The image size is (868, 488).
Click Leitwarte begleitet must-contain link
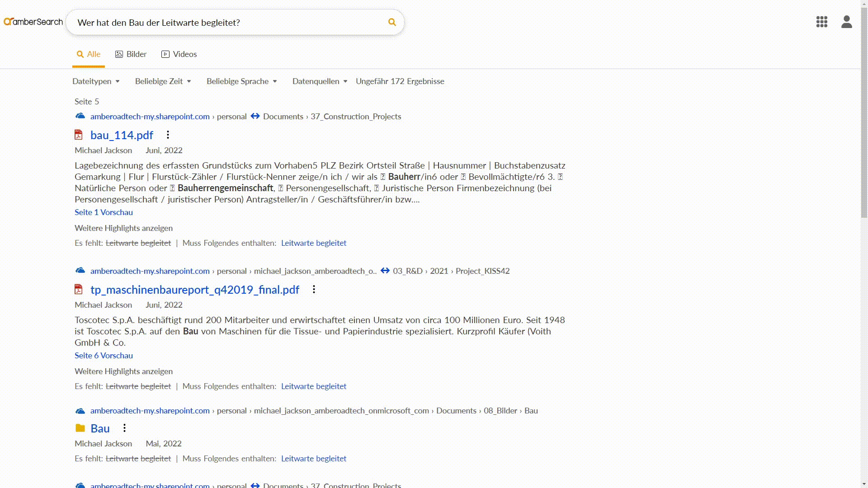coord(314,243)
